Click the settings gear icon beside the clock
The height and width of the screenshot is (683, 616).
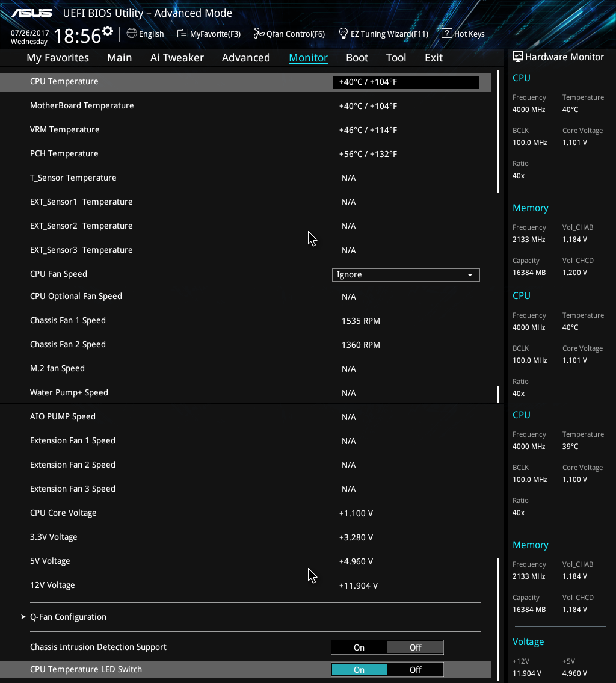point(108,31)
